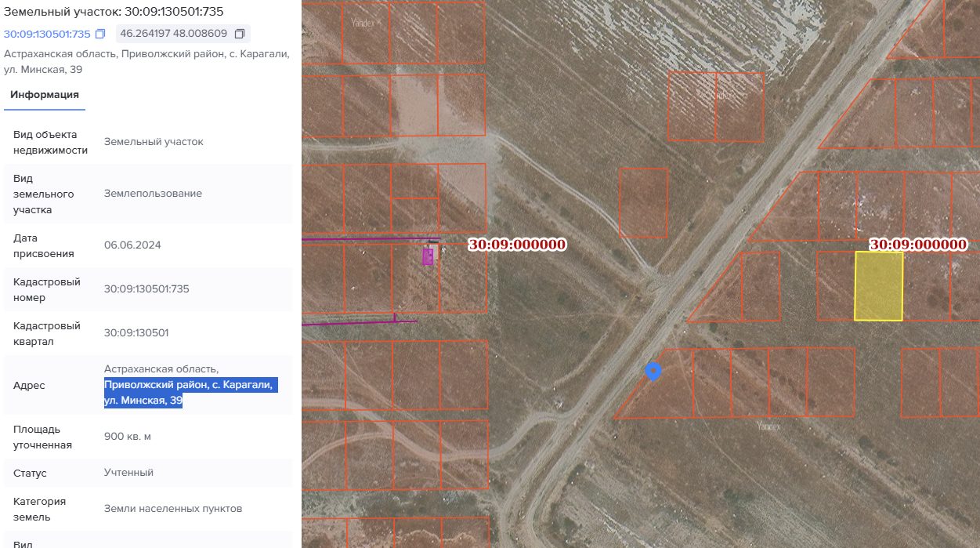The image size is (980, 548).
Task: Click the Вид земельного участка Землепользование row
Action: (x=148, y=194)
